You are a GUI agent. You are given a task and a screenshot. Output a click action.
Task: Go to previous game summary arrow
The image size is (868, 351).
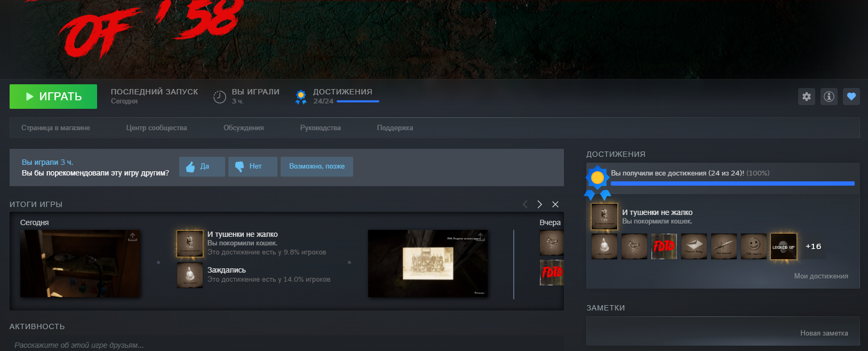coord(525,204)
